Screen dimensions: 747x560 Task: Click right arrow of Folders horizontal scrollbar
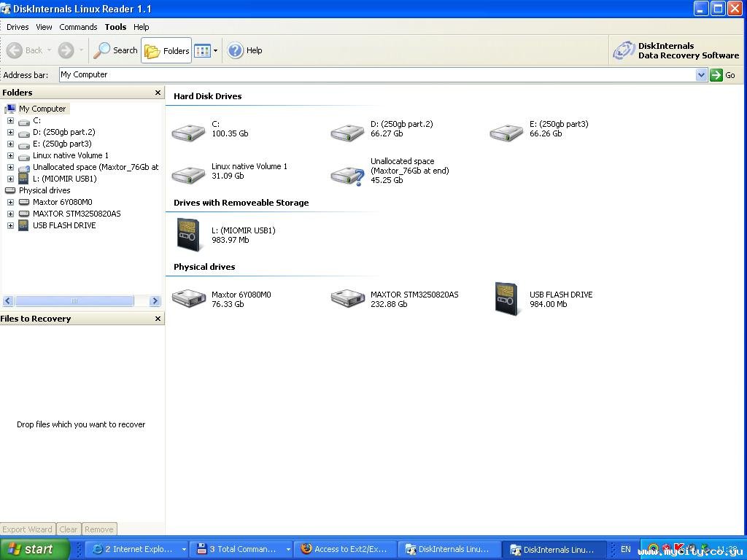155,301
